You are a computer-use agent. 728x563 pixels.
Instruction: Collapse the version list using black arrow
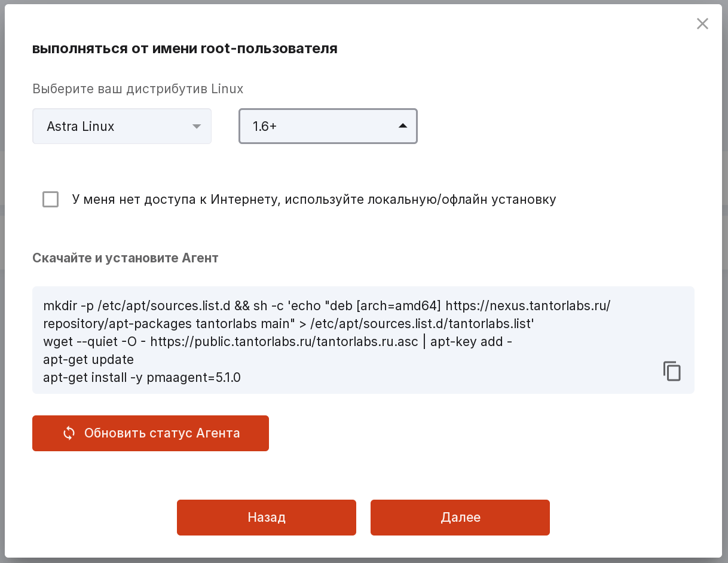click(x=403, y=126)
